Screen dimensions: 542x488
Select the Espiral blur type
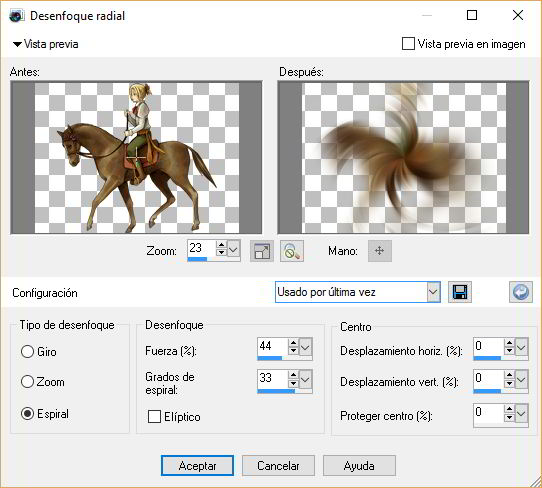coord(27,413)
